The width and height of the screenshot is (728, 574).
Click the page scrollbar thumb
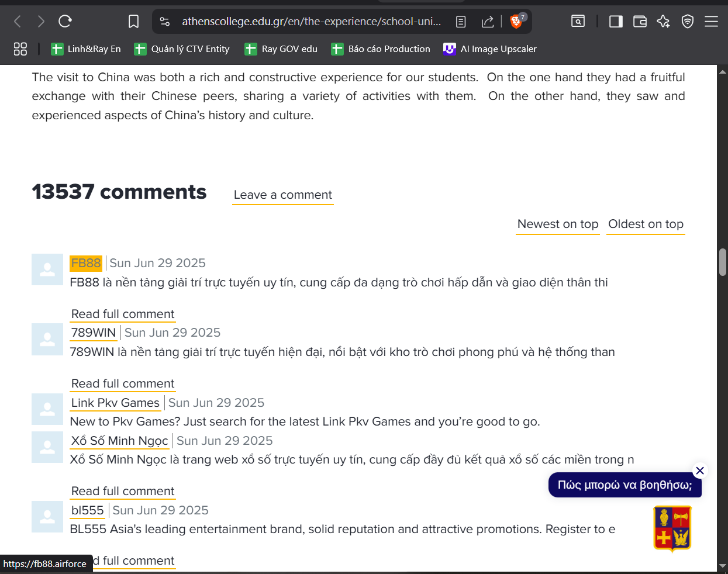(x=723, y=262)
